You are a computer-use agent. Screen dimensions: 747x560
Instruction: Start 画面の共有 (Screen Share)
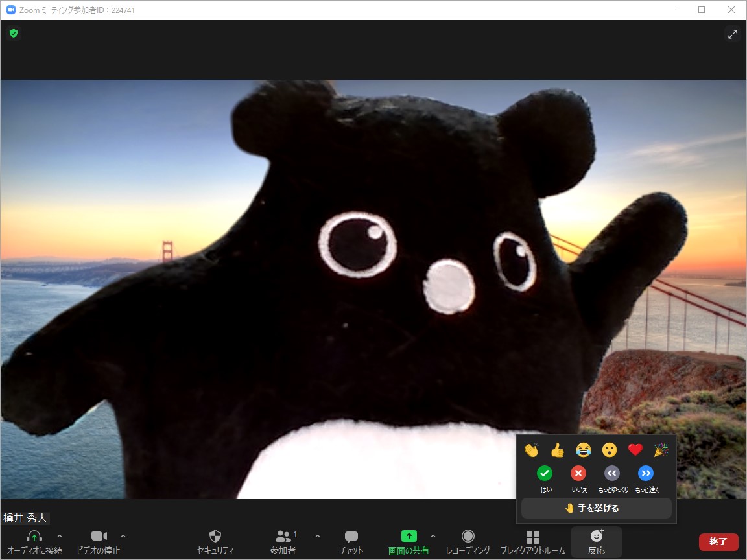pos(409,541)
